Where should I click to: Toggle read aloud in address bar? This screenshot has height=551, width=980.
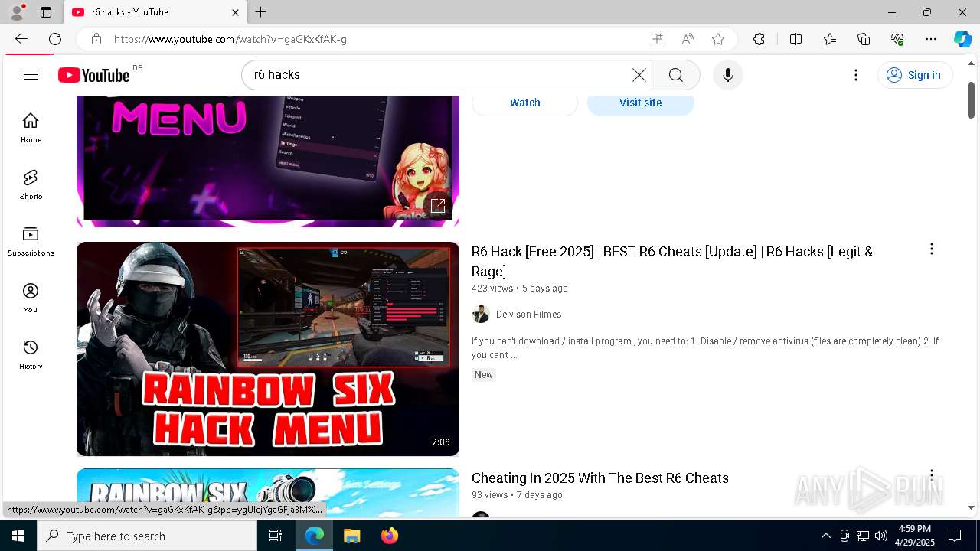688,39
